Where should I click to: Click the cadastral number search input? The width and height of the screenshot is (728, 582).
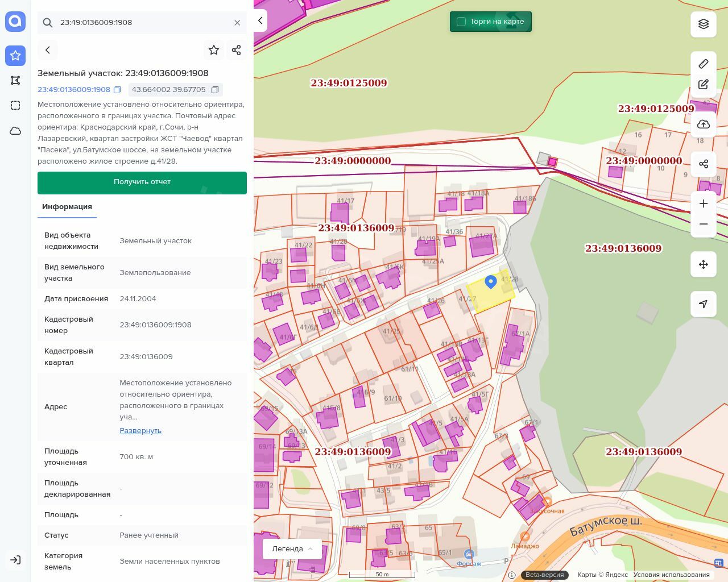(142, 23)
